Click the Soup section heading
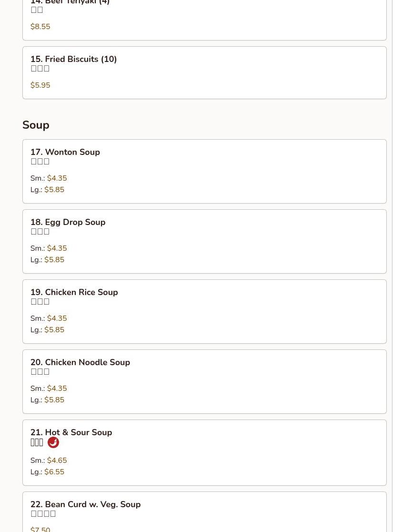 coord(36,125)
